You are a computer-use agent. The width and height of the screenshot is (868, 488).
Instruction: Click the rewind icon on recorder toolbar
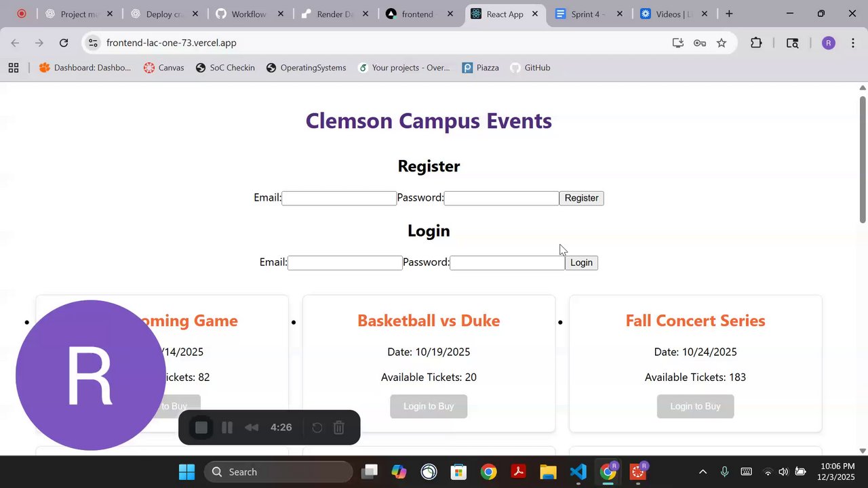252,427
